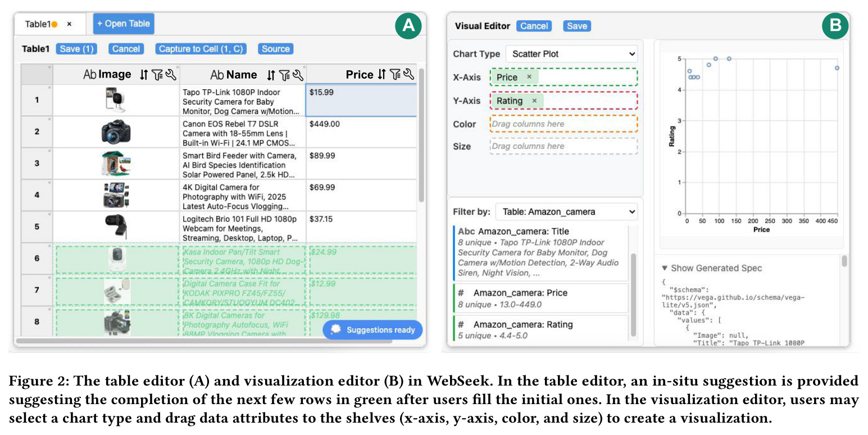Close the Table1 tab

(x=69, y=24)
